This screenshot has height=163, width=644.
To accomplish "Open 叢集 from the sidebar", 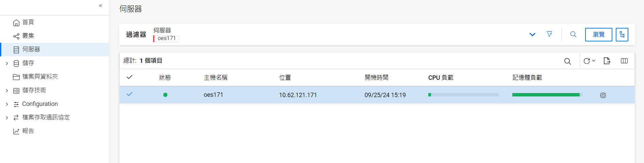I will click(x=28, y=36).
